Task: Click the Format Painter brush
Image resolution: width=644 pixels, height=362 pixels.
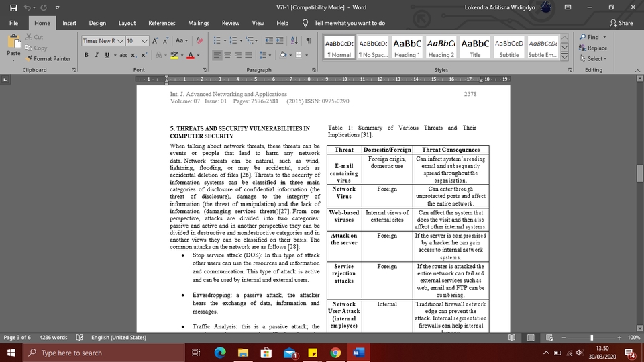Action: coord(29,59)
